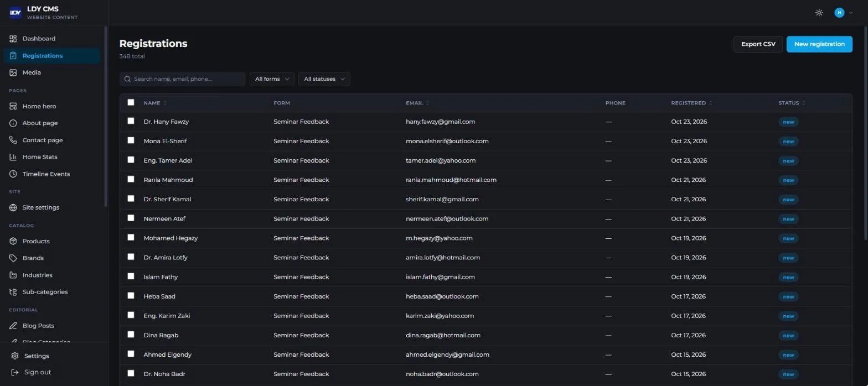
Task: Check the Rania Mahmoud row checkbox
Action: pos(131,179)
